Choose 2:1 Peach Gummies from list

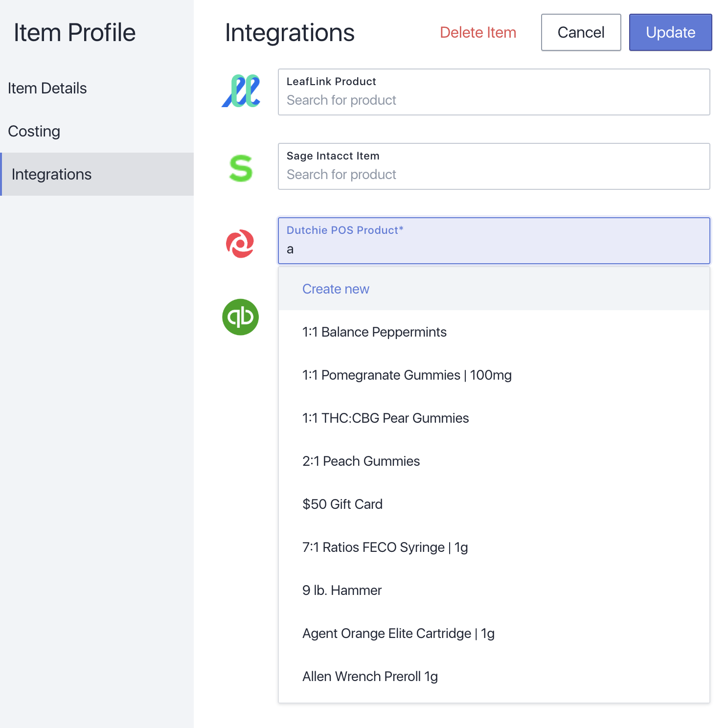point(494,461)
